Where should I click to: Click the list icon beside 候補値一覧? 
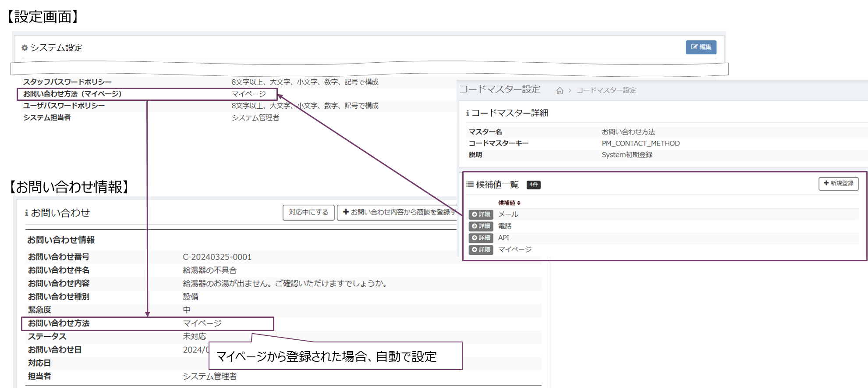coord(470,185)
